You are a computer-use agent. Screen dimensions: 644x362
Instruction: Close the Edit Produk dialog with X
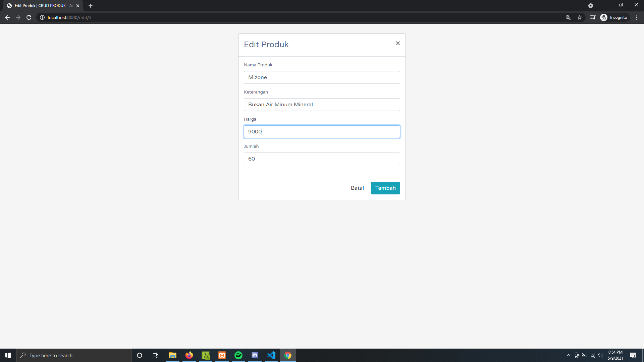[x=397, y=43]
